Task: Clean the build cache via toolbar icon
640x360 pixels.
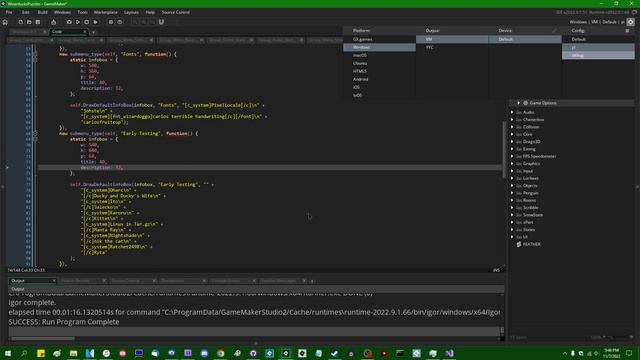Action: coord(96,22)
